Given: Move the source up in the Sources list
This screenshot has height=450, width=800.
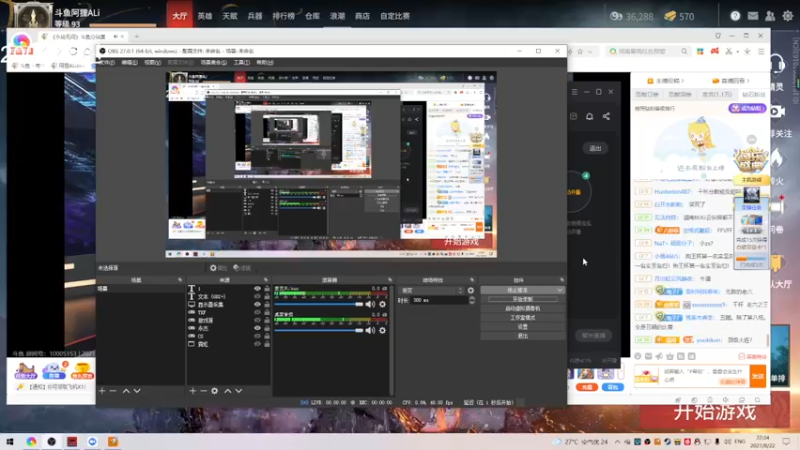Looking at the screenshot, I should pyautogui.click(x=228, y=391).
